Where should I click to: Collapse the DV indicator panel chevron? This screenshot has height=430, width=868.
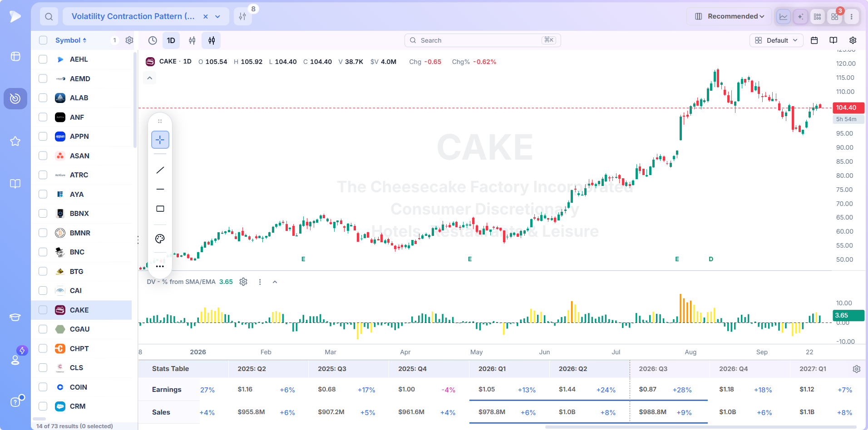275,282
